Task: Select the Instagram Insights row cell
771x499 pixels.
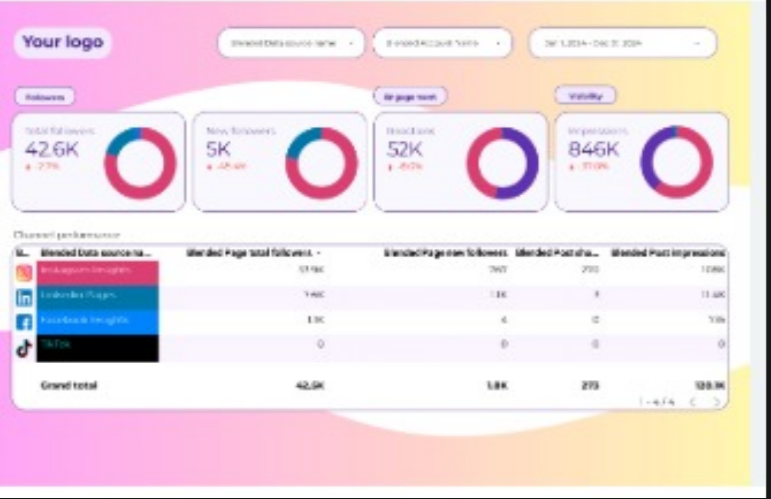Action: point(98,273)
